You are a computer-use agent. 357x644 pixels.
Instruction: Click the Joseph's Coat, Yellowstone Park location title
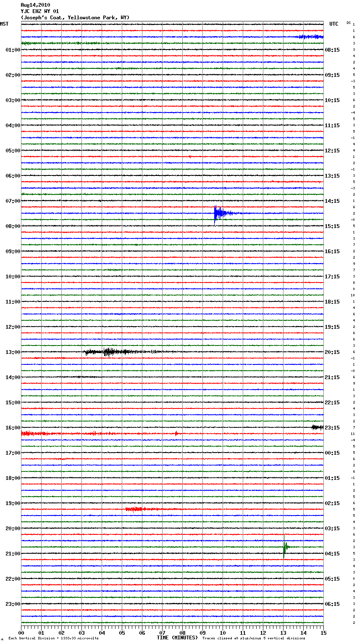pos(75,18)
